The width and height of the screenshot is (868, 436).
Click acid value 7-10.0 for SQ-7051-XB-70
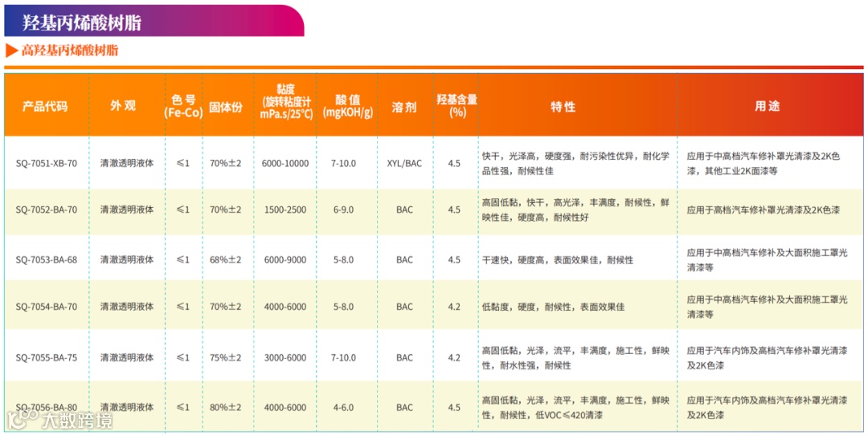(344, 164)
